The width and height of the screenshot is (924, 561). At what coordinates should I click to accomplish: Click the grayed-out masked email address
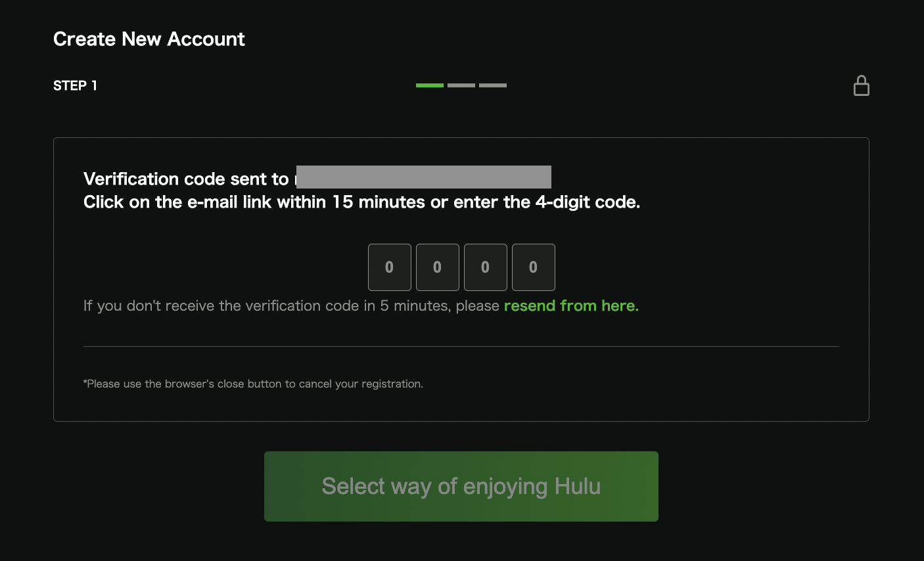(423, 177)
